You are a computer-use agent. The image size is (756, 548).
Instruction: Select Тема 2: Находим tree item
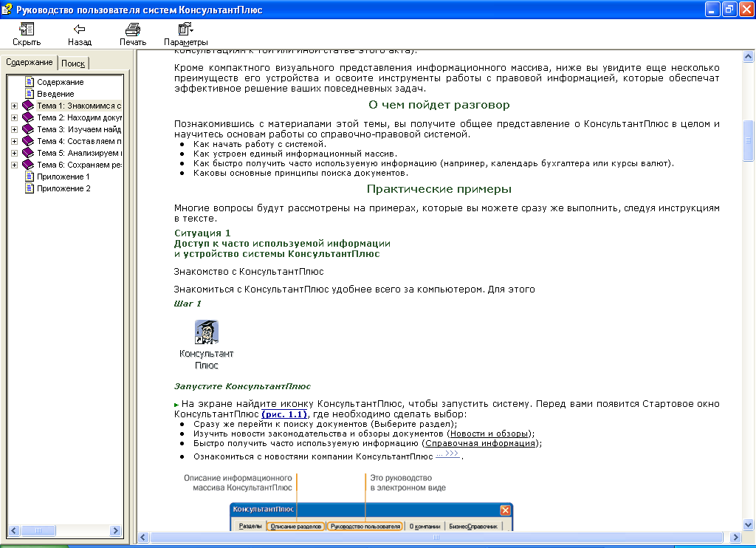point(79,117)
